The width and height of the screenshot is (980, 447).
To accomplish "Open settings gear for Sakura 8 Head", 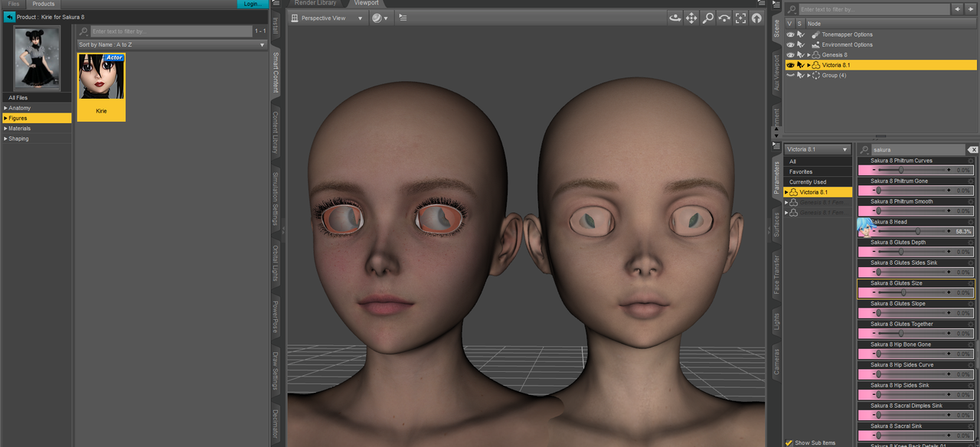I will click(x=972, y=222).
